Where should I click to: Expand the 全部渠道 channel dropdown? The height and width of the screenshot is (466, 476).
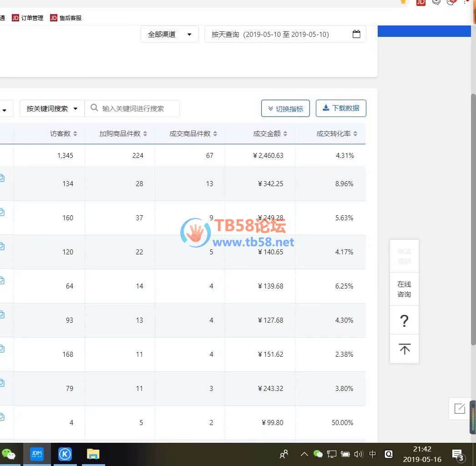169,34
